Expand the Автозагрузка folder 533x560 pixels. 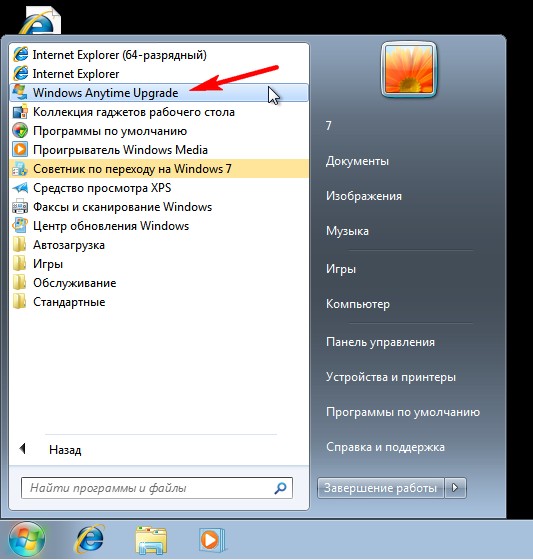point(159,245)
